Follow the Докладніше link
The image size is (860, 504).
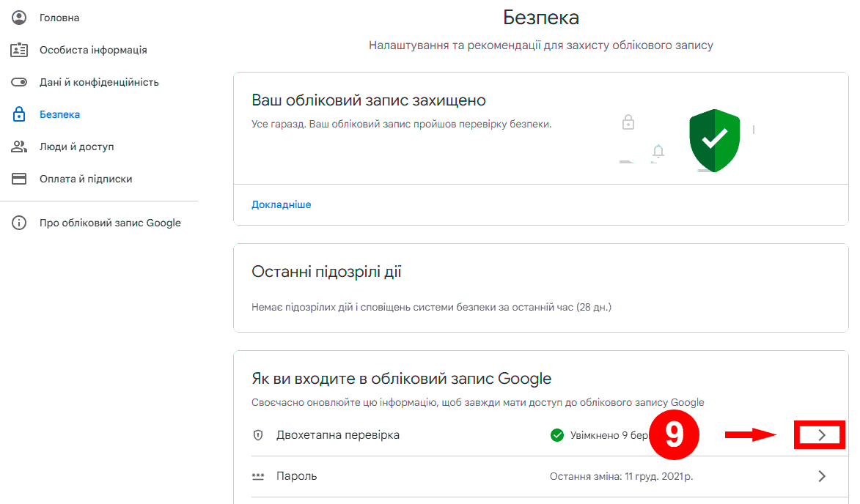tap(282, 204)
